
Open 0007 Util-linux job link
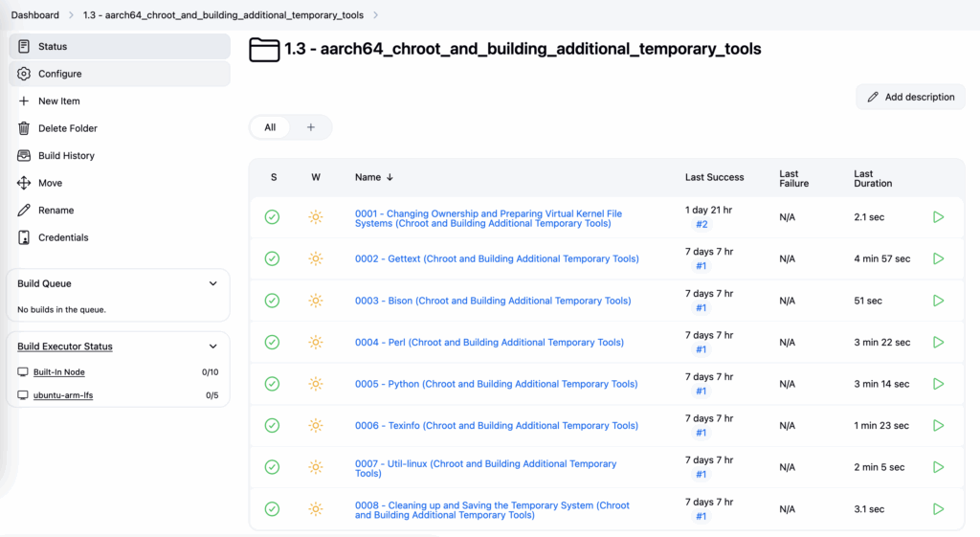pos(485,468)
